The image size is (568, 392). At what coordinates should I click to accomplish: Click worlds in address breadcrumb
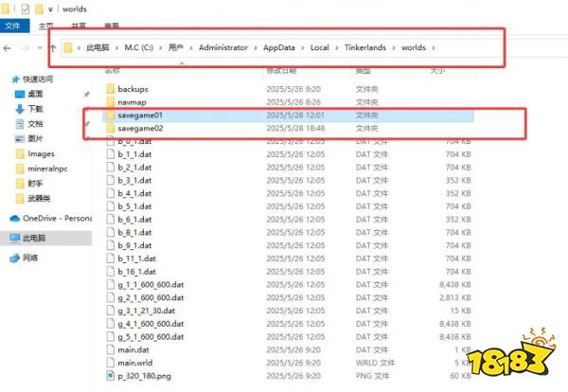coord(414,47)
